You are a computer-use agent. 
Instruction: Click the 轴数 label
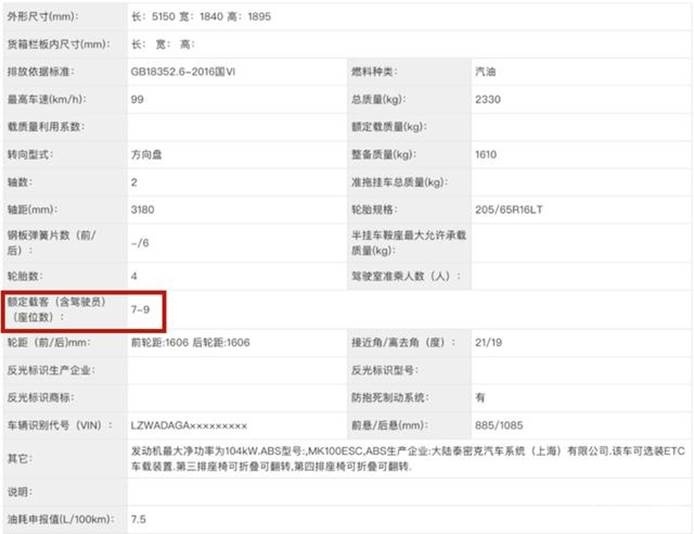[19, 182]
